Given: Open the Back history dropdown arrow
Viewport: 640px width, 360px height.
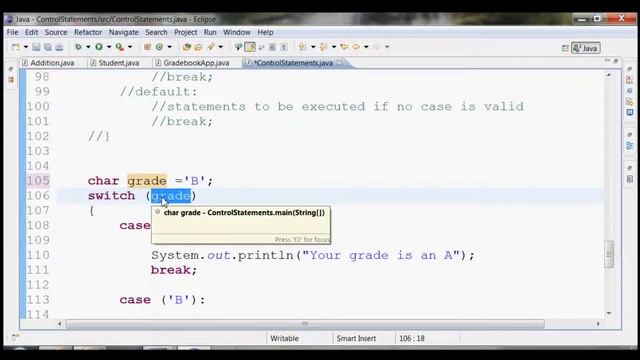Looking at the screenshot, I should coord(366,47).
